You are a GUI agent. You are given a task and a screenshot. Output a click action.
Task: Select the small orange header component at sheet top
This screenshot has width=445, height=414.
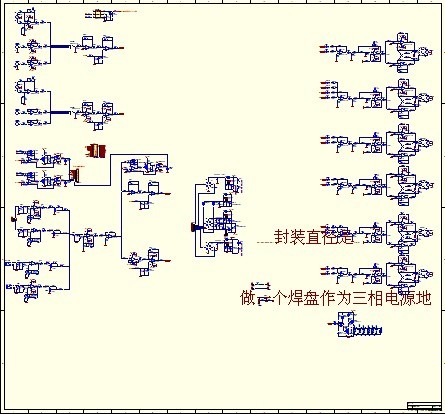click(x=98, y=14)
